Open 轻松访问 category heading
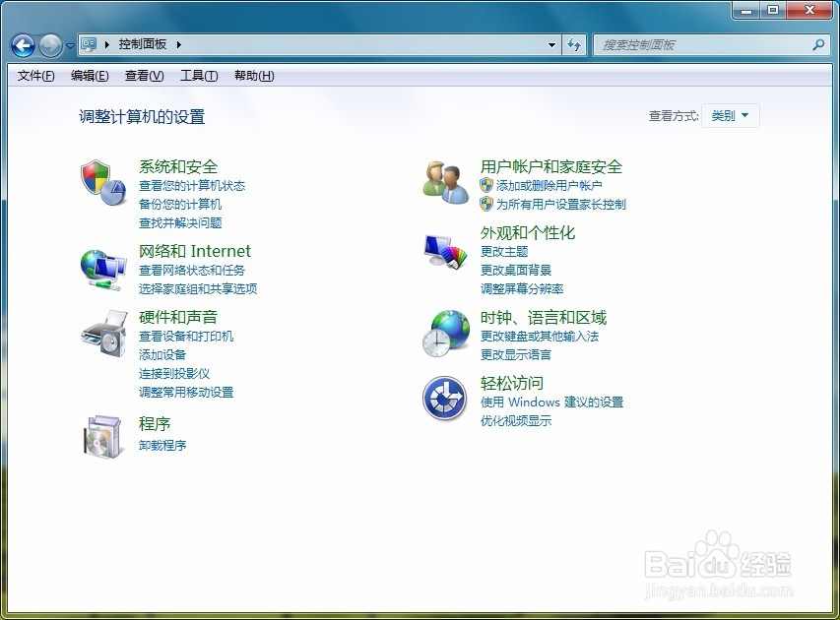 pos(512,384)
